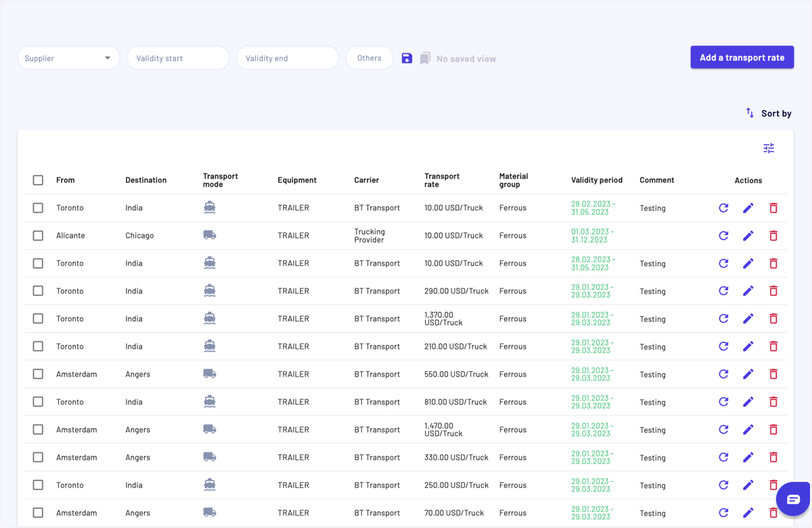The image size is (812, 528).
Task: Delete the 290.00 USD/Truck rate
Action: coord(773,291)
